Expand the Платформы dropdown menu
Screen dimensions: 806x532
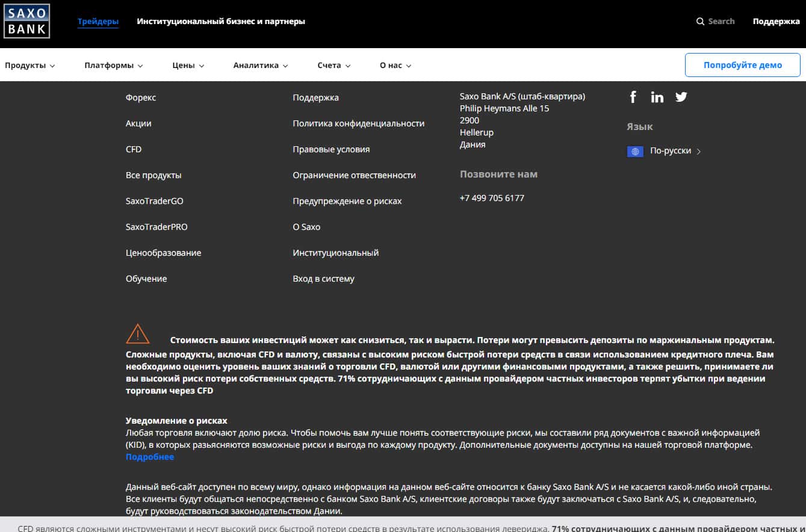point(114,66)
